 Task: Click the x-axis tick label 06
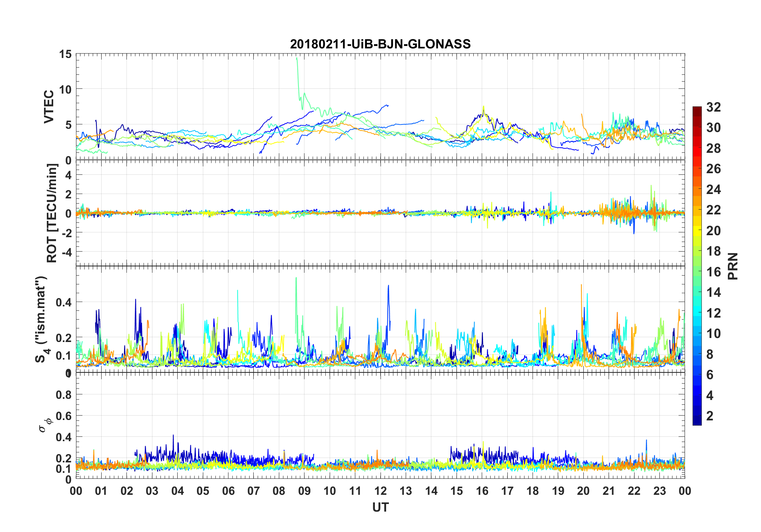pyautogui.click(x=228, y=491)
